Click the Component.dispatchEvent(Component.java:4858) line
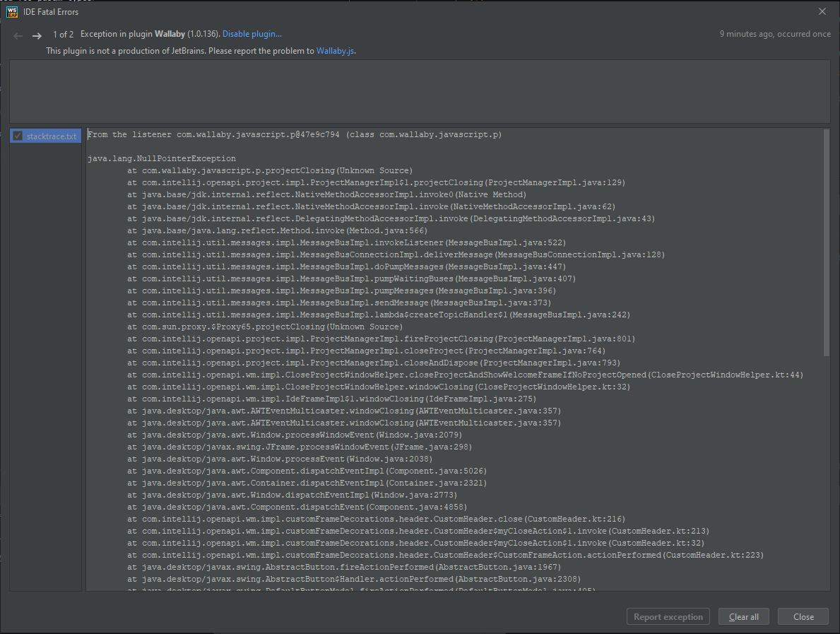 click(x=297, y=507)
